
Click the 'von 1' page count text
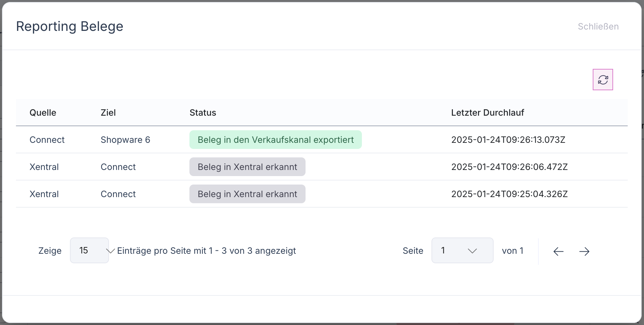coord(512,251)
